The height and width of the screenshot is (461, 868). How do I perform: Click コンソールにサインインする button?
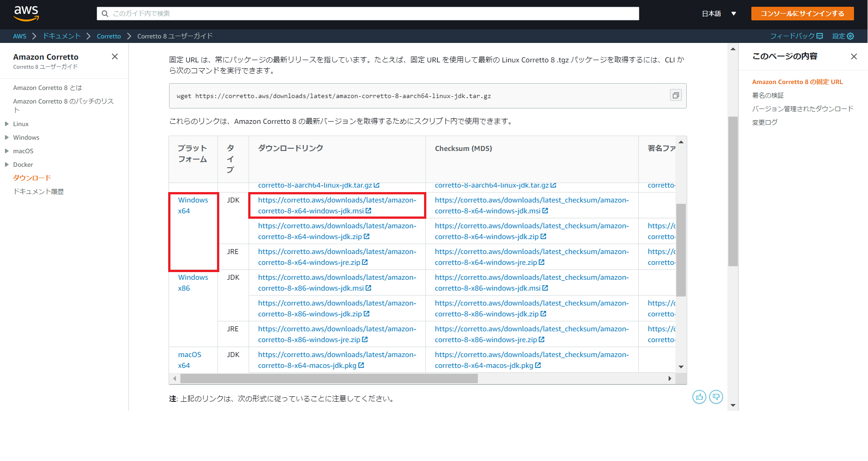[x=802, y=14]
